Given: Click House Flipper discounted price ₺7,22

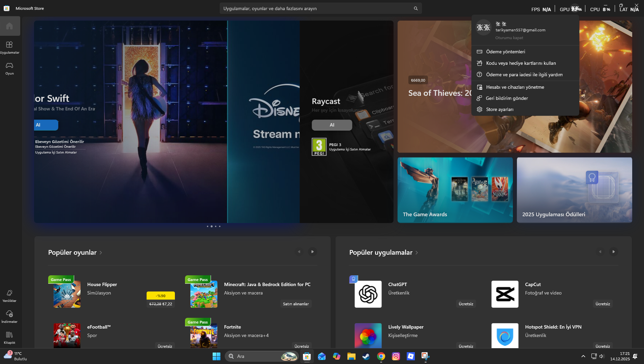Looking at the screenshot, I should click(x=167, y=304).
